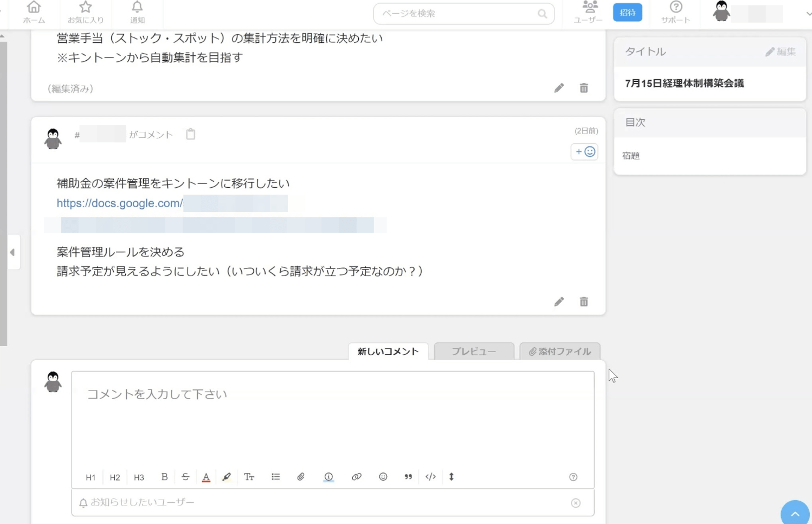The width and height of the screenshot is (812, 524).
Task: Expand the comment editor with the resize arrows
Action: pyautogui.click(x=451, y=477)
